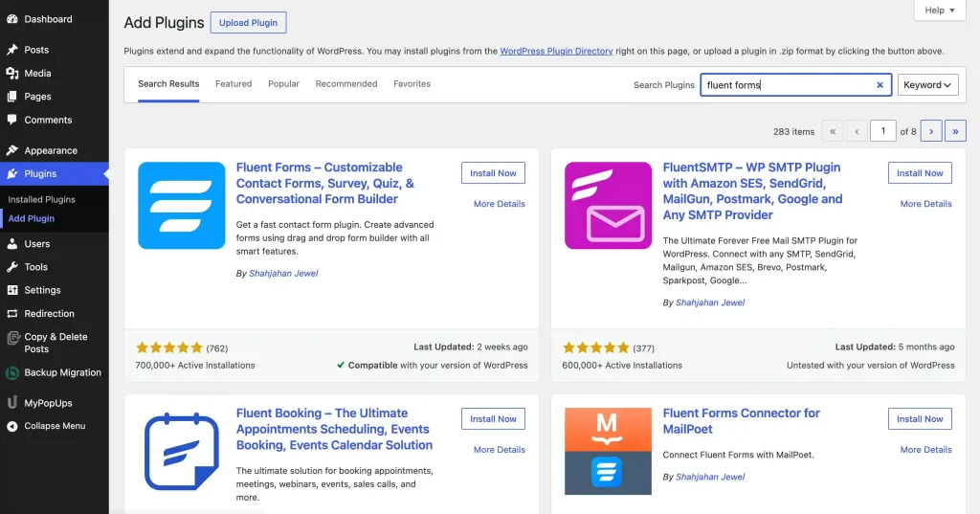The image size is (980, 514).
Task: Click the Comments bubble icon
Action: (x=11, y=120)
